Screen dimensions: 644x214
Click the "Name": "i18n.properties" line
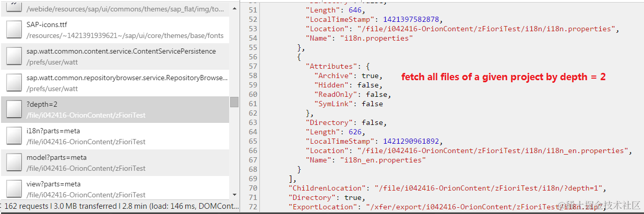360,38
